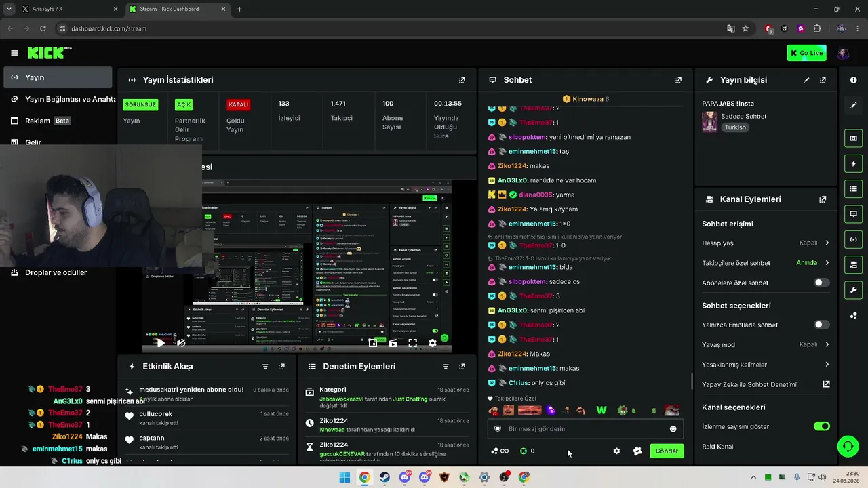The width and height of the screenshot is (868, 488).
Task: Open the emoji picker in message box
Action: click(x=673, y=429)
